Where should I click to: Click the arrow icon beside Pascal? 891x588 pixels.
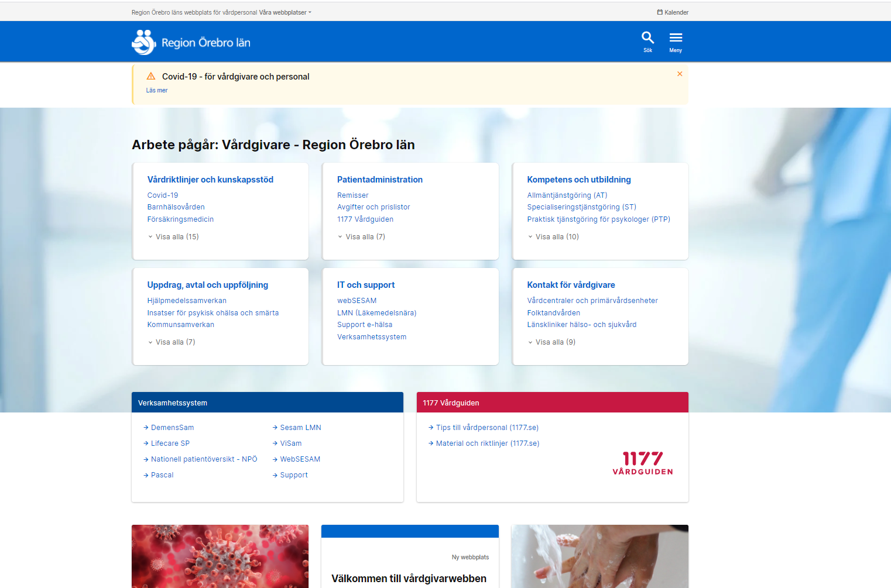tap(145, 474)
